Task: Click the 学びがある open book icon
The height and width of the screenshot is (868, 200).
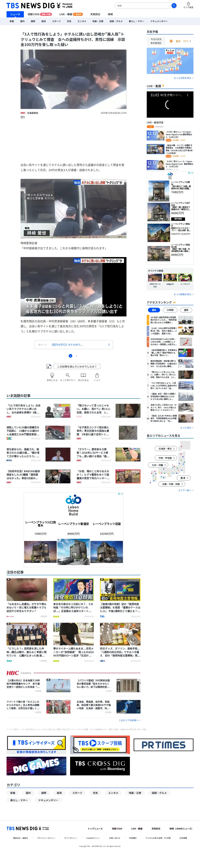Action: click(83, 375)
